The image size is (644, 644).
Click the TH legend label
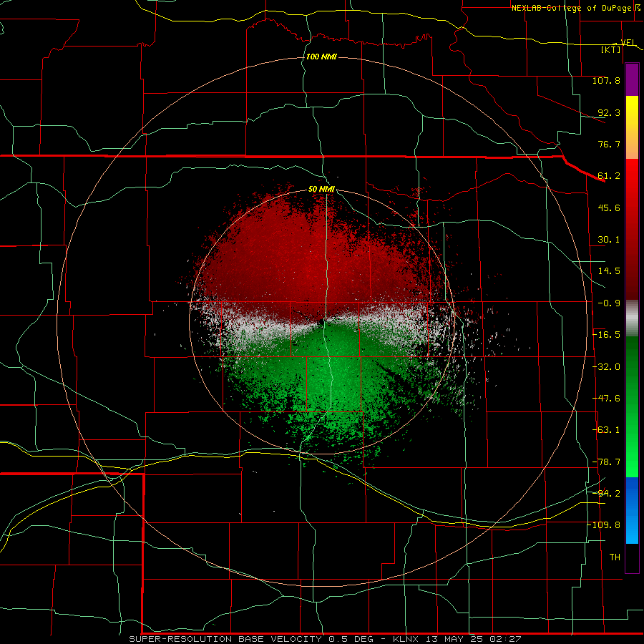615,557
